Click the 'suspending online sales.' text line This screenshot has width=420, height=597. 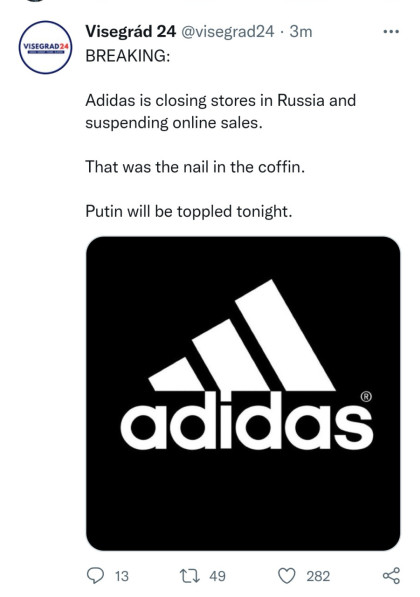[174, 123]
